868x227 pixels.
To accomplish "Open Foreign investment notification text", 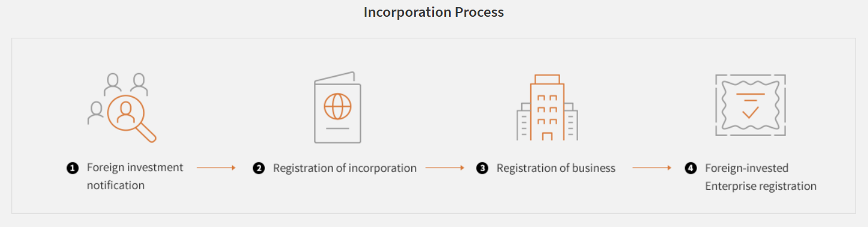I will (135, 176).
